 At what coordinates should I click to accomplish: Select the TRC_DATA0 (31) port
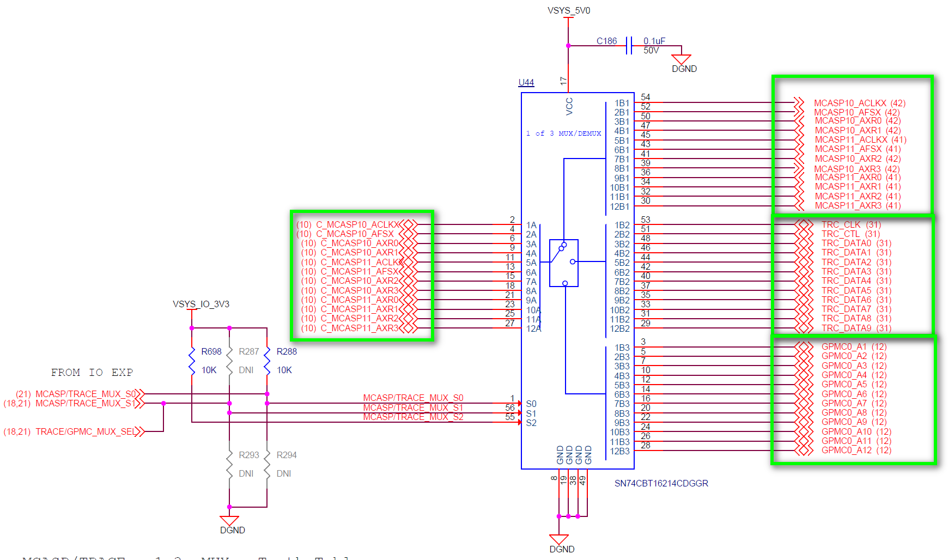[x=843, y=243]
